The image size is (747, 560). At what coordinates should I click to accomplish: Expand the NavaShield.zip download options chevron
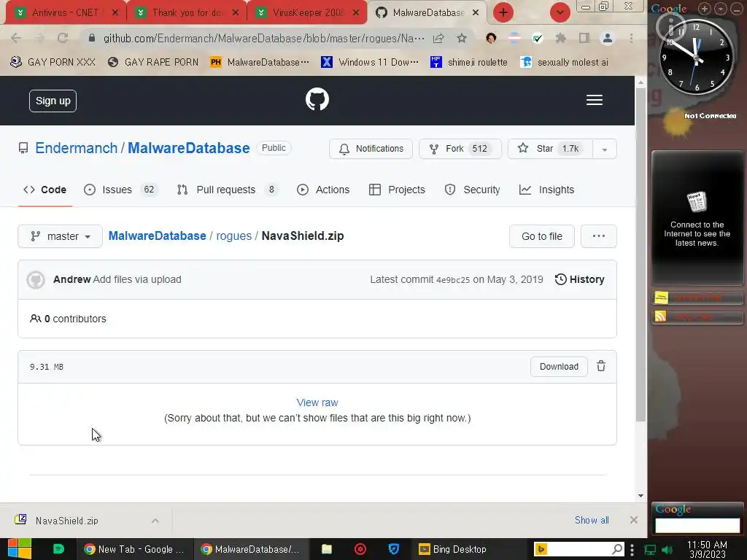click(155, 521)
